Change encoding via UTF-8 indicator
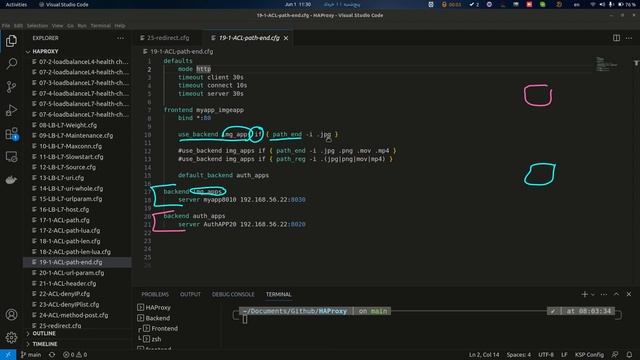The height and width of the screenshot is (360, 640). (x=546, y=355)
